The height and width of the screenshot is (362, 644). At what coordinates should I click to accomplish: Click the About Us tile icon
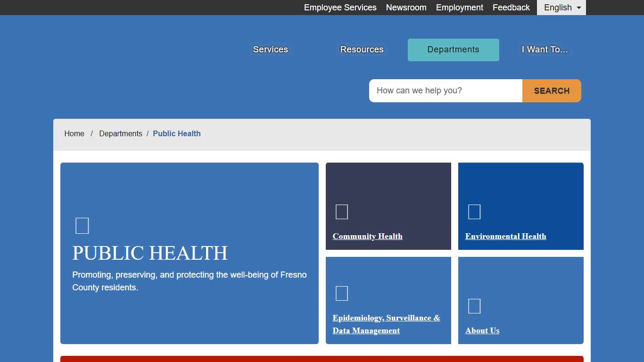click(x=474, y=306)
